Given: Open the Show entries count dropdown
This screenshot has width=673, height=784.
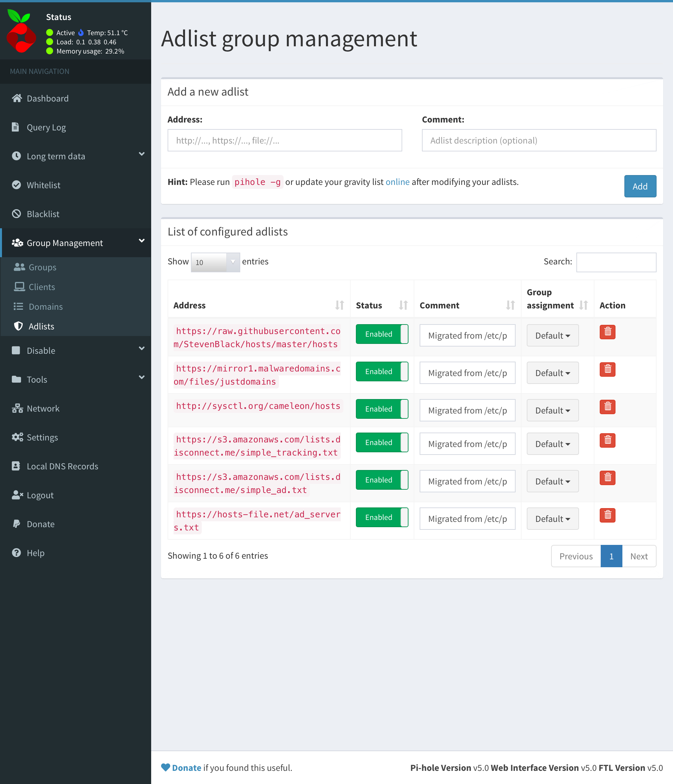Looking at the screenshot, I should pyautogui.click(x=215, y=262).
